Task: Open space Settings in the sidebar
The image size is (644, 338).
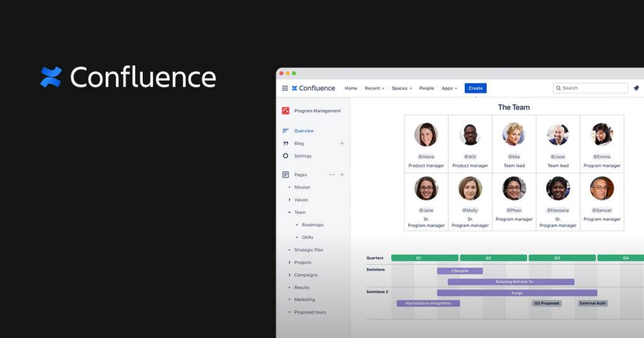Action: (303, 156)
